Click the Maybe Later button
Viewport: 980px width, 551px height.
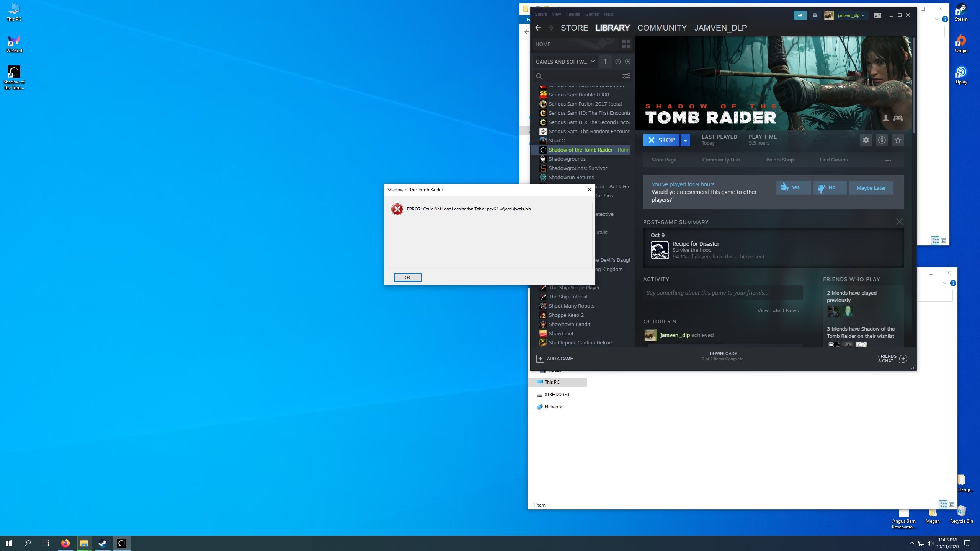coord(871,188)
